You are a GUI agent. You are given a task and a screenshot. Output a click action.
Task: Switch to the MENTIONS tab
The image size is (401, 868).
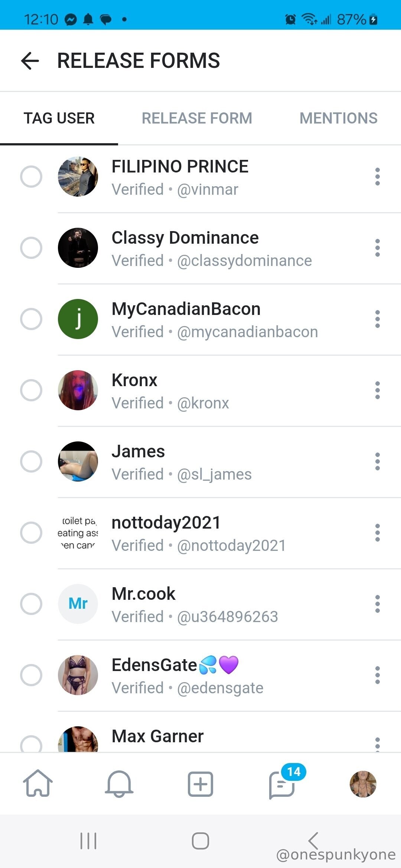[x=338, y=118]
